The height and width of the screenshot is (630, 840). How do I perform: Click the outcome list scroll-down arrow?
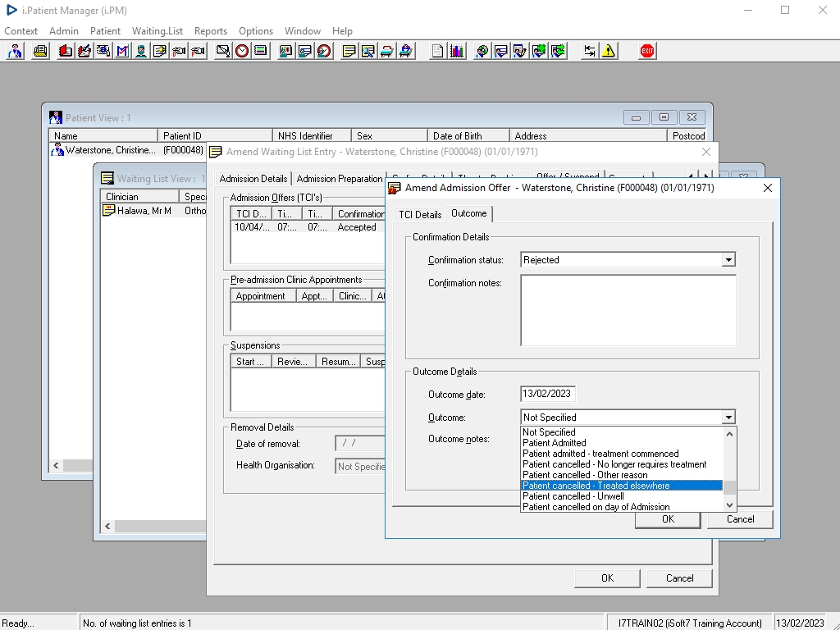click(729, 504)
